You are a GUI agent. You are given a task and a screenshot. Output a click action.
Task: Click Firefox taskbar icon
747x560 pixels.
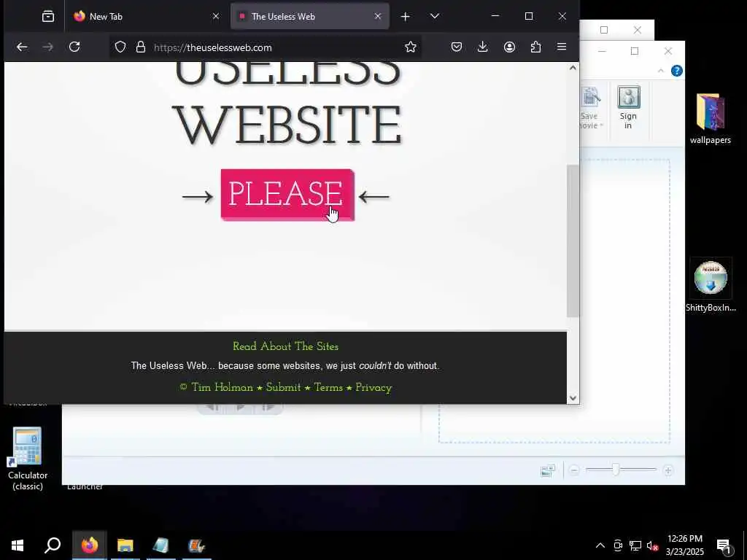90,545
